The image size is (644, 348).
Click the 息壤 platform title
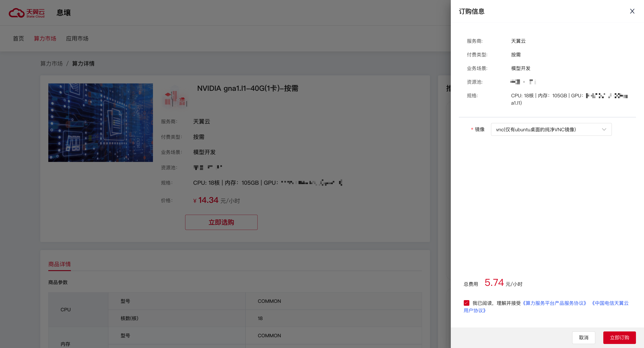[64, 13]
